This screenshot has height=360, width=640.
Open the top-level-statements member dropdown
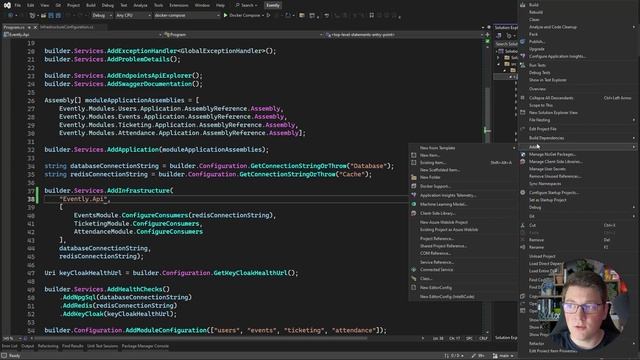[403, 35]
